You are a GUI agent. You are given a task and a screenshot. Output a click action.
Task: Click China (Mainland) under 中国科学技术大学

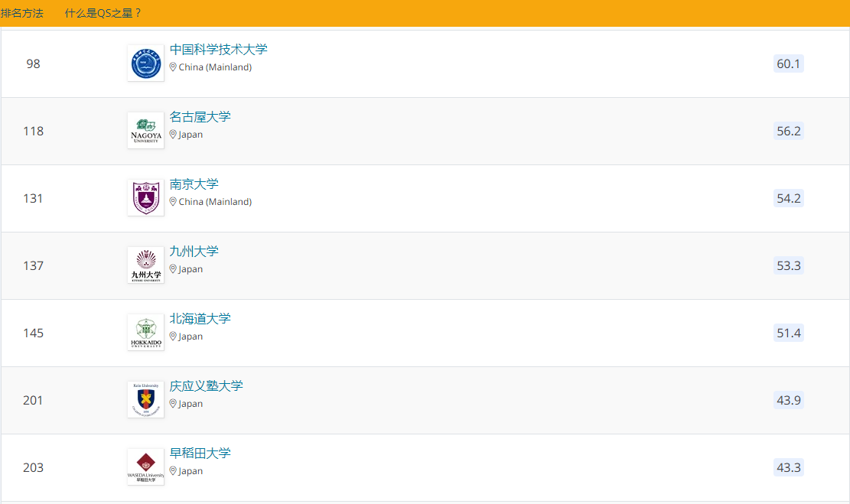(x=215, y=67)
